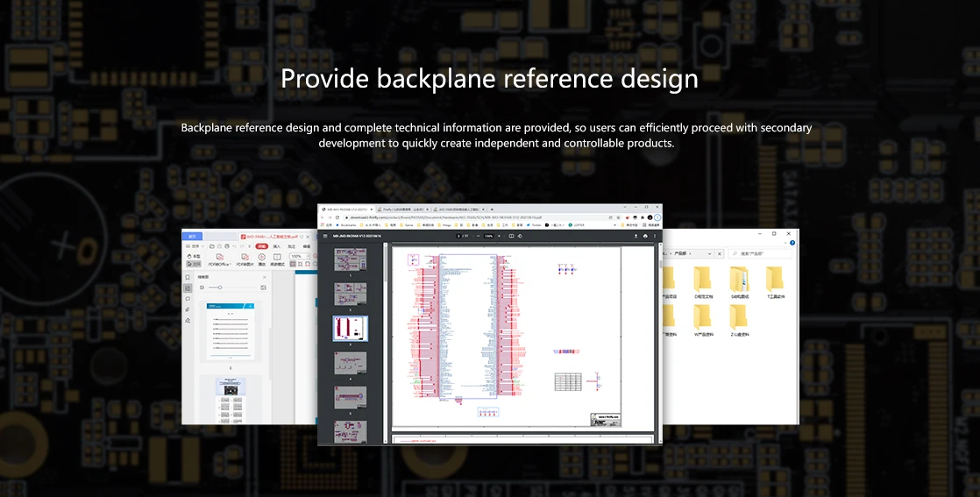Image resolution: width=980 pixels, height=497 pixels.
Task: Click the print icon in PDF viewer toolbar
Action: [645, 236]
